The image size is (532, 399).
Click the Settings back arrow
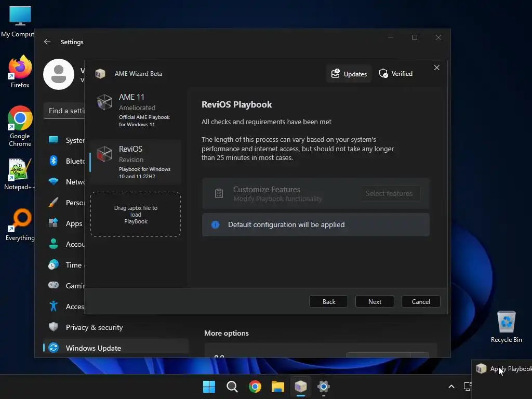tap(47, 42)
